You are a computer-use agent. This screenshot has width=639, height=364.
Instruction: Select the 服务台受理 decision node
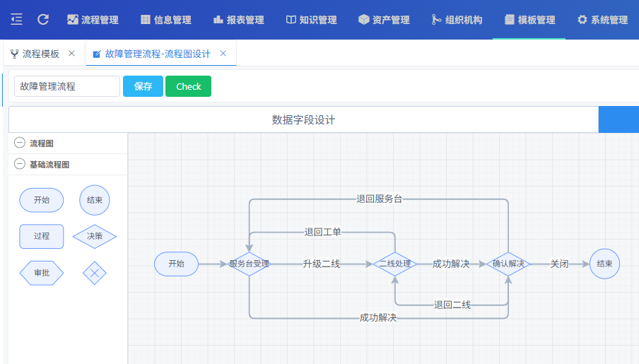(249, 264)
